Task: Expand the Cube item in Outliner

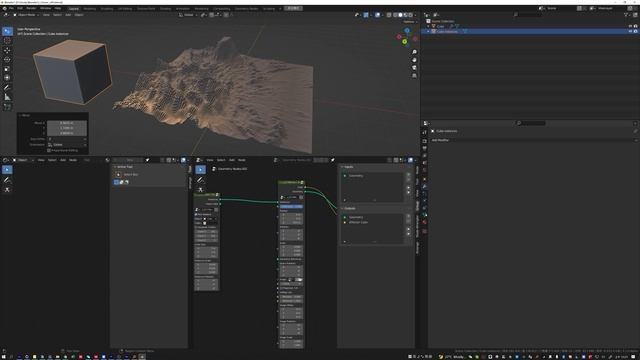Action: tap(429, 26)
